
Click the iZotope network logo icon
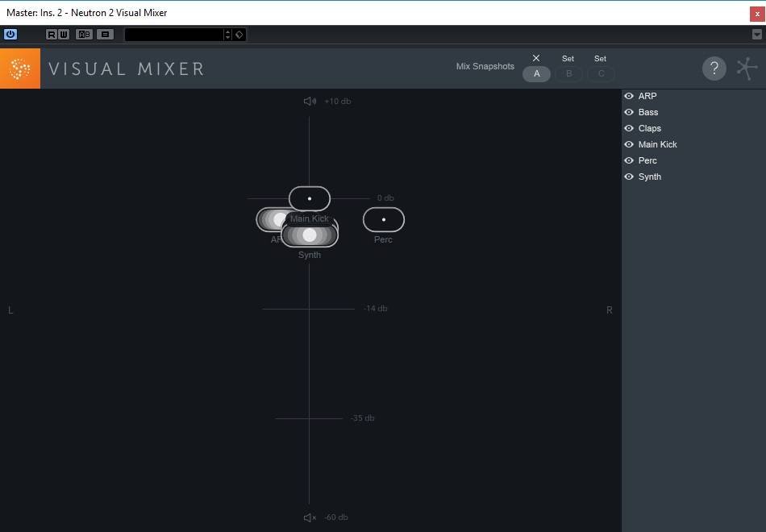click(747, 69)
